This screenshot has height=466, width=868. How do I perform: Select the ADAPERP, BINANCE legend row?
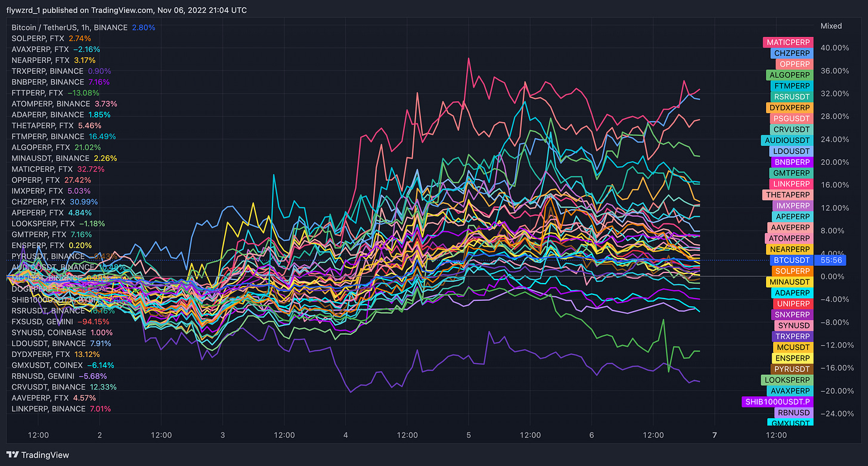pos(61,114)
